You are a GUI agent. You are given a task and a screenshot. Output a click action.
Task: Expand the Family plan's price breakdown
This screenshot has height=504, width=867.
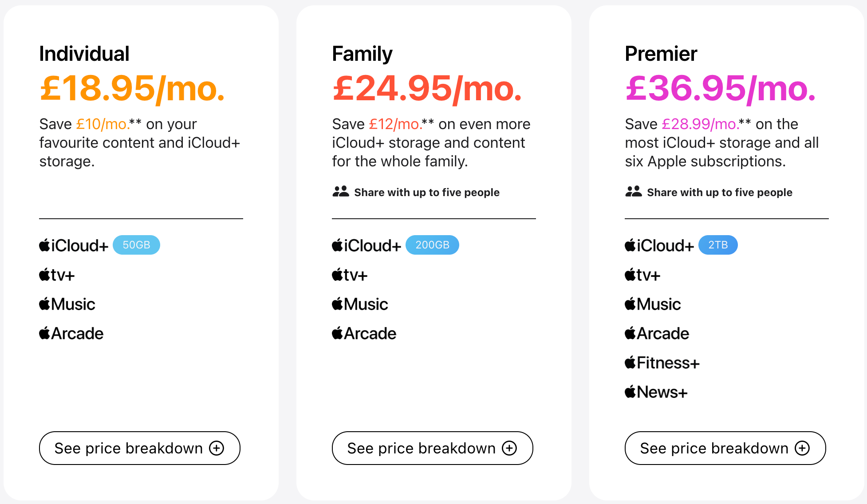click(x=433, y=448)
